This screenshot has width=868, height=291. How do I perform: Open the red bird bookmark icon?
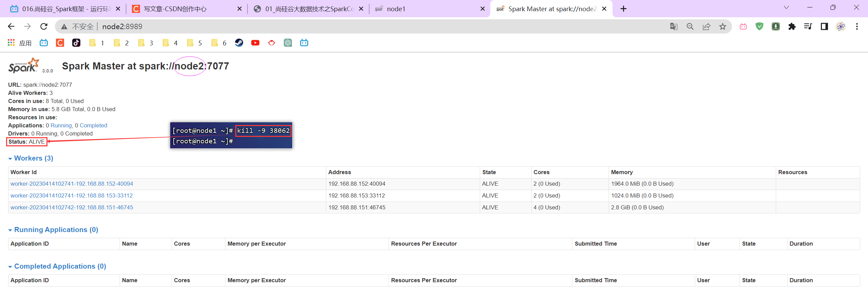click(x=272, y=43)
